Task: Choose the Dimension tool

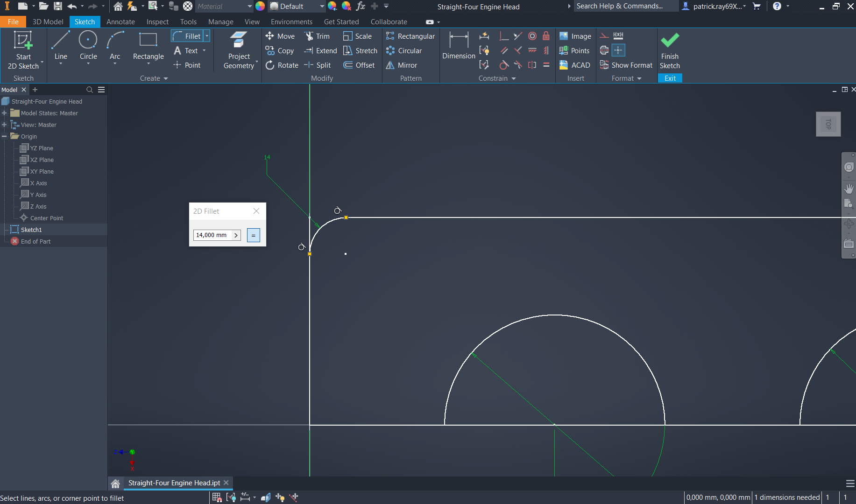Action: tap(459, 46)
